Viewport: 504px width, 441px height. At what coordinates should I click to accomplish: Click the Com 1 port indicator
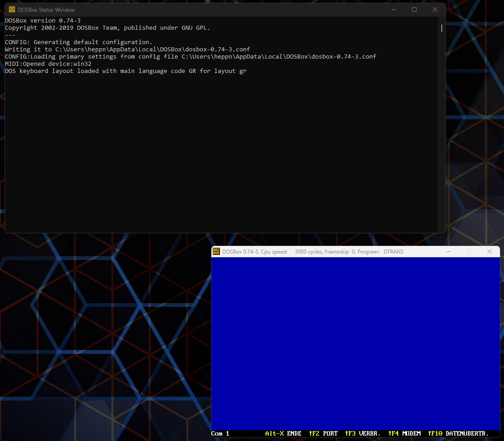click(220, 433)
